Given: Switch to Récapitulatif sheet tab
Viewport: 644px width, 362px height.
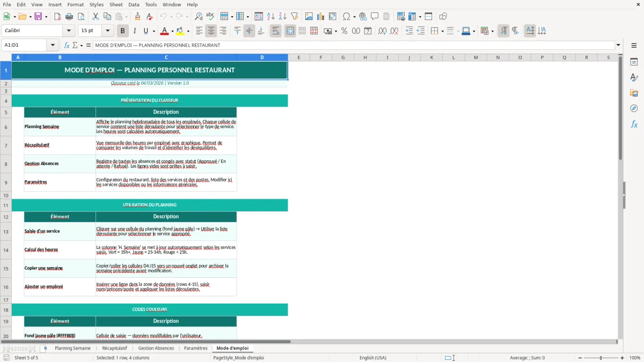Looking at the screenshot, I should pyautogui.click(x=114, y=348).
